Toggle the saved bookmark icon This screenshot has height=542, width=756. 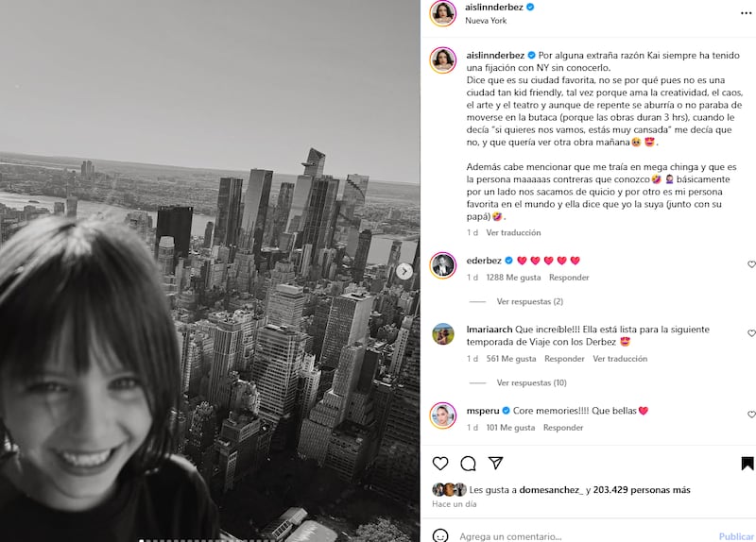click(x=747, y=464)
